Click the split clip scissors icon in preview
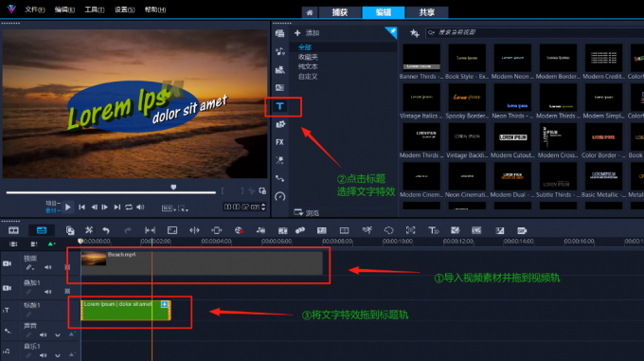 pos(251,191)
